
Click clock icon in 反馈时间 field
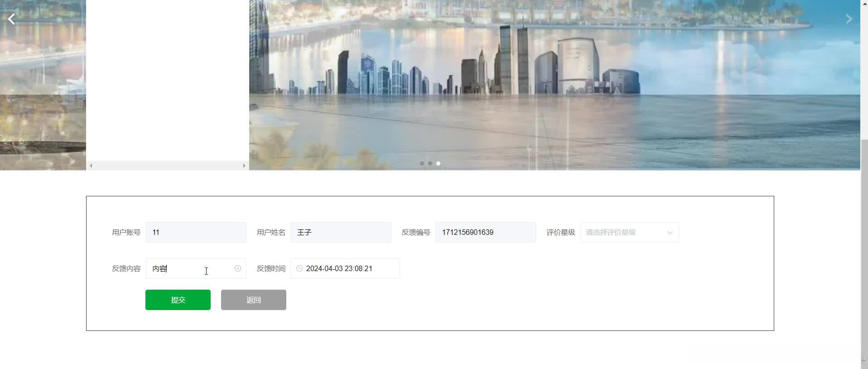(299, 268)
